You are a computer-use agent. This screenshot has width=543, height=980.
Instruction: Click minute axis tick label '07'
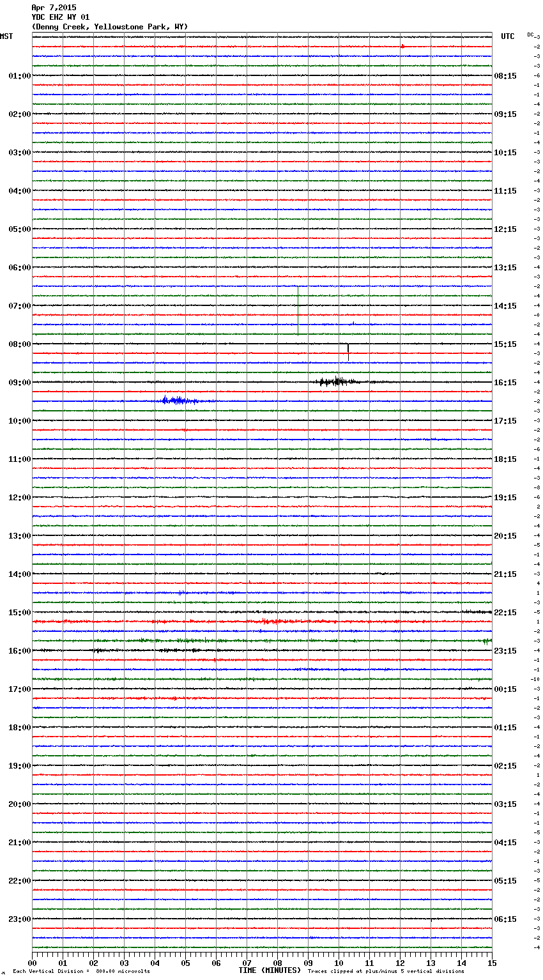[247, 963]
